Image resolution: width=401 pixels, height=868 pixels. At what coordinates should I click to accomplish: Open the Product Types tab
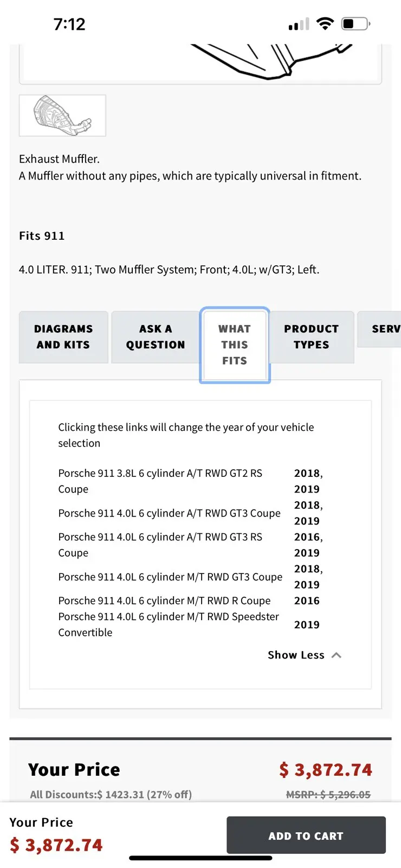click(x=312, y=337)
